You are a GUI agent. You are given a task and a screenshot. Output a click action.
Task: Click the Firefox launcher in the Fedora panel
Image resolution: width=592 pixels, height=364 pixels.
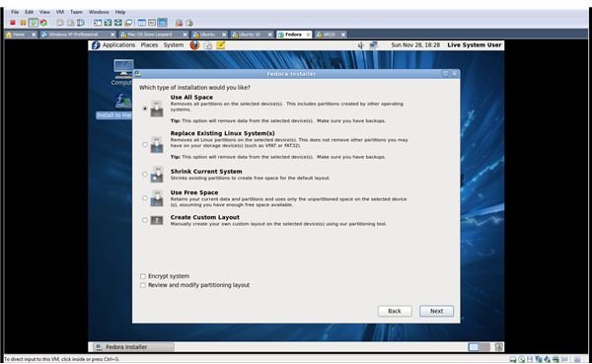[x=194, y=45]
